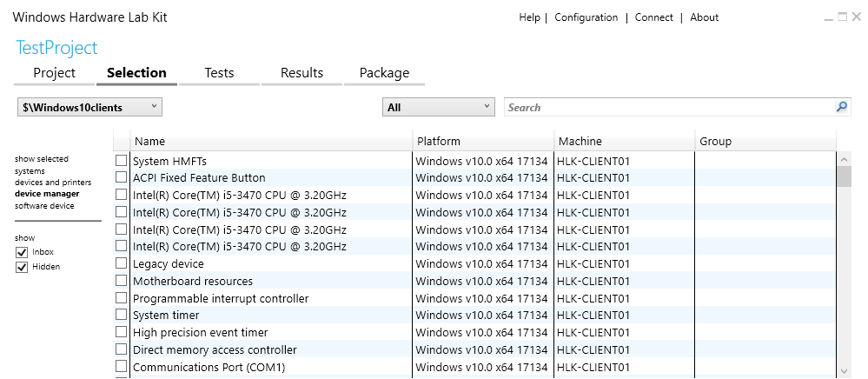Check the High precision event timer checkbox
This screenshot has height=379, width=868.
(x=122, y=332)
